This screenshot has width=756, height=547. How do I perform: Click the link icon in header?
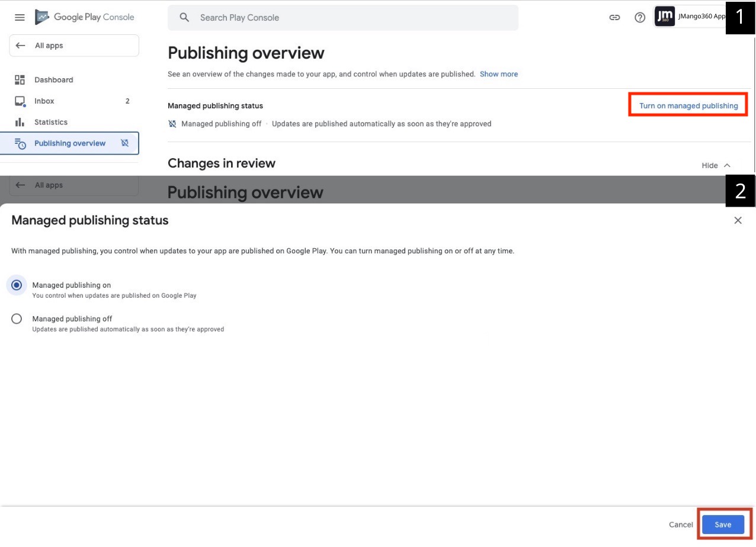point(614,17)
